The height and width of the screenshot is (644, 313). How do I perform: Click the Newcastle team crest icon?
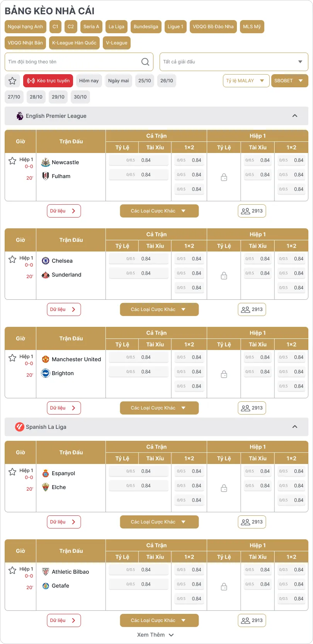[46, 162]
